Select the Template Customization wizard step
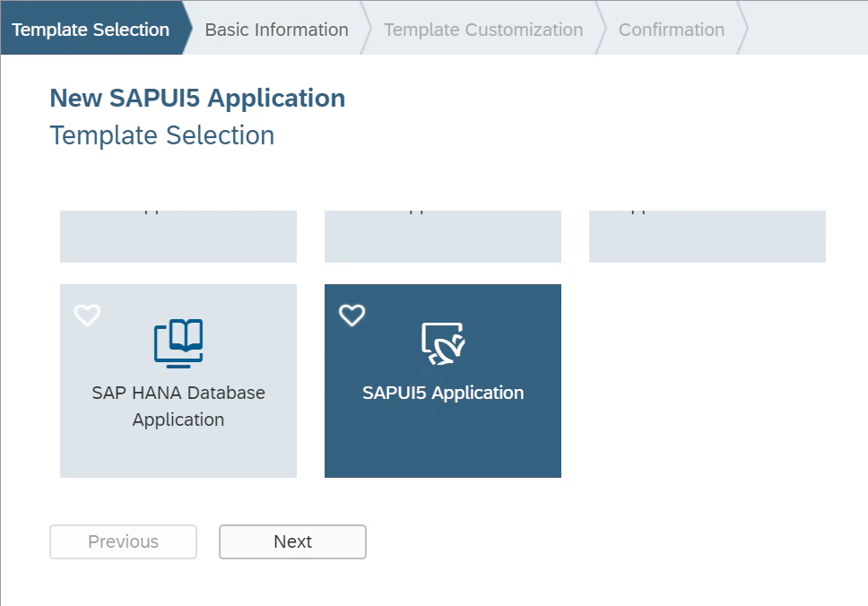 (483, 30)
